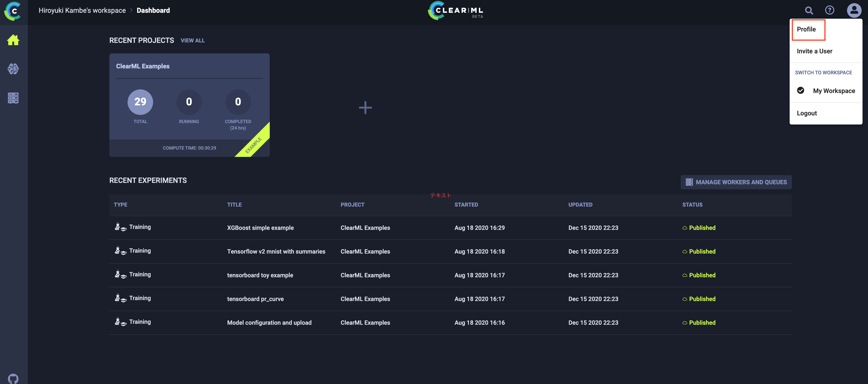Click the Completed count circle
Screen dimensions: 868x384
tap(238, 102)
